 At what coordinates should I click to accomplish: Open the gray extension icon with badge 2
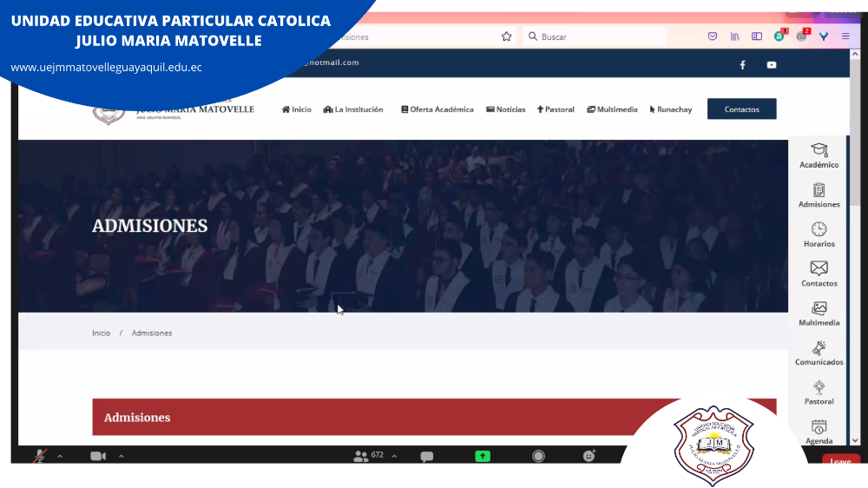803,36
